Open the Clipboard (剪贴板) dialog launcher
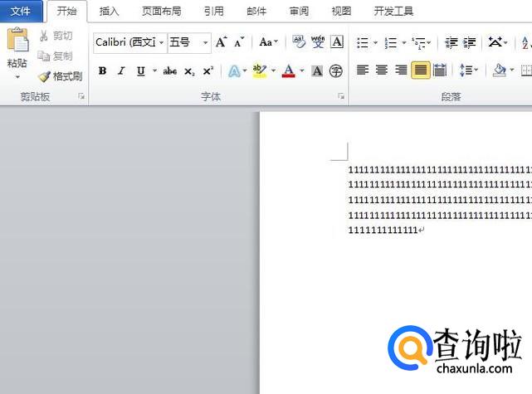The height and width of the screenshot is (394, 532). coord(81,97)
